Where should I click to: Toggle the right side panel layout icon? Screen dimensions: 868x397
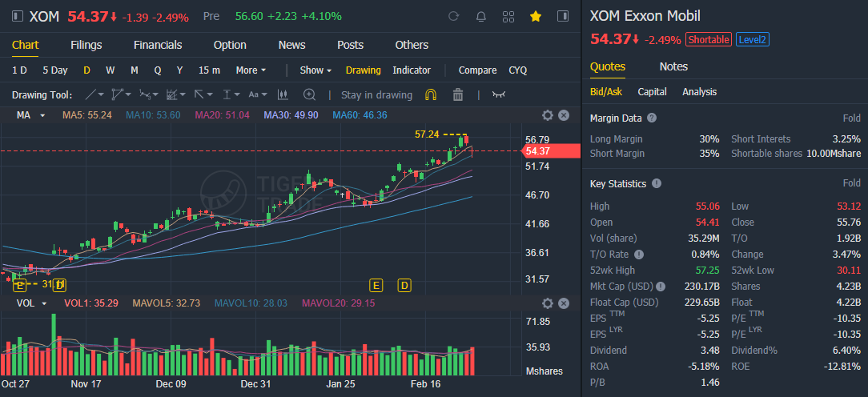(563, 16)
